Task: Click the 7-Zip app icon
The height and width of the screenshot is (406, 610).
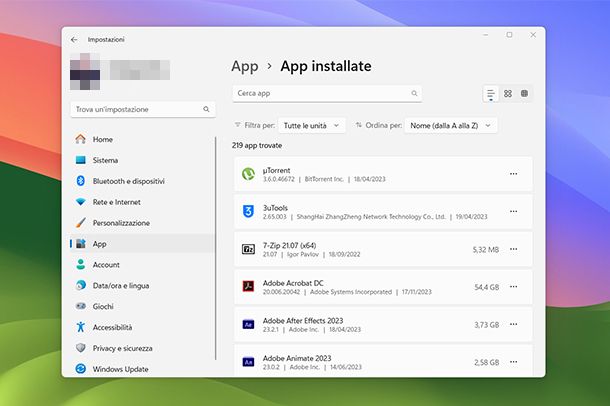Action: click(x=248, y=249)
